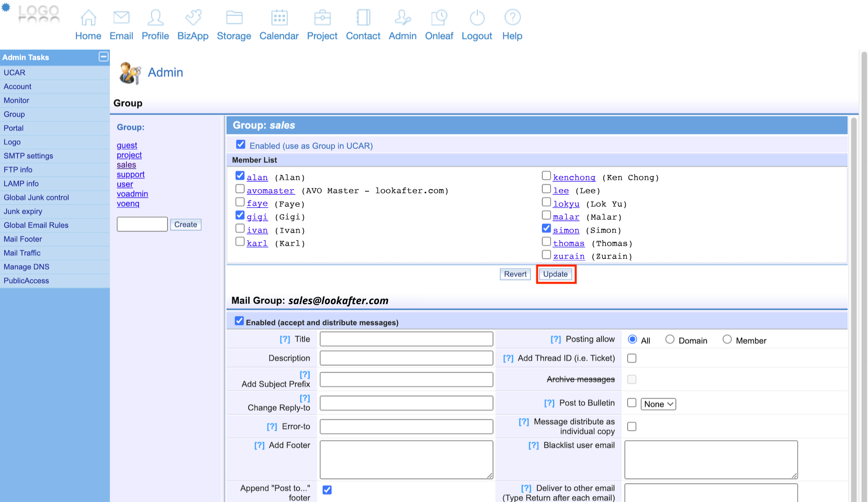Collapse the Admin Tasks panel
The width and height of the screenshot is (868, 502).
[103, 57]
